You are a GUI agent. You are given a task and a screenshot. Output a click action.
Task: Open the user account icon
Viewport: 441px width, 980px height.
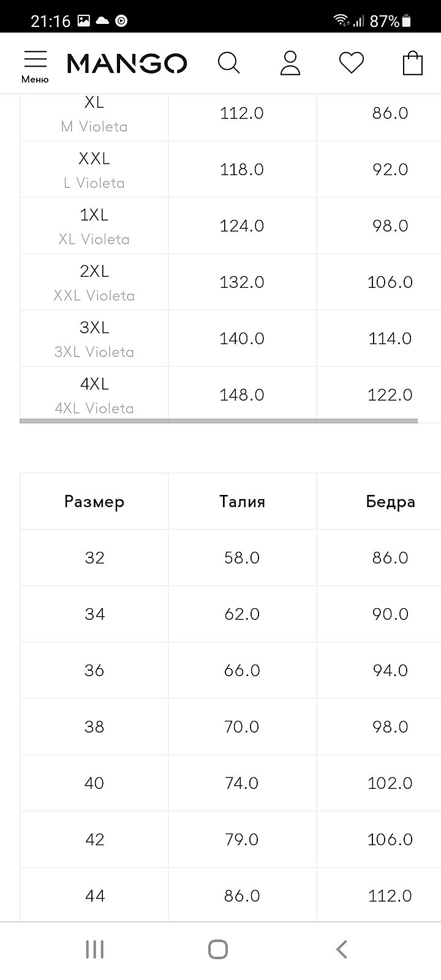tap(290, 62)
